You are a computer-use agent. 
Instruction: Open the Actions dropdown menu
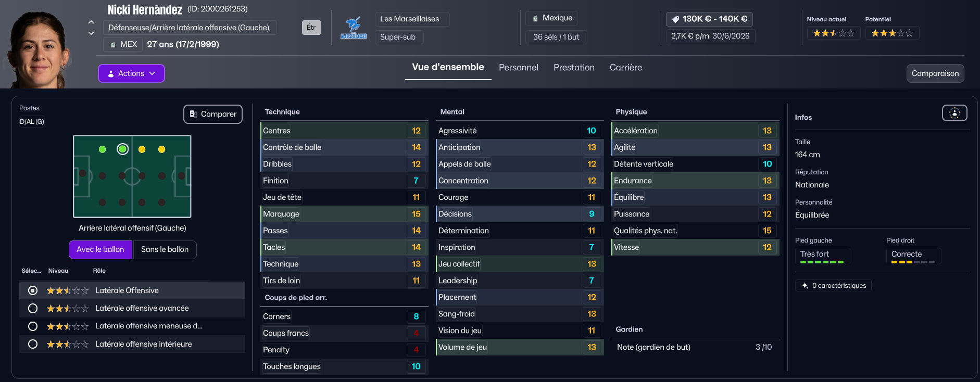(x=131, y=73)
